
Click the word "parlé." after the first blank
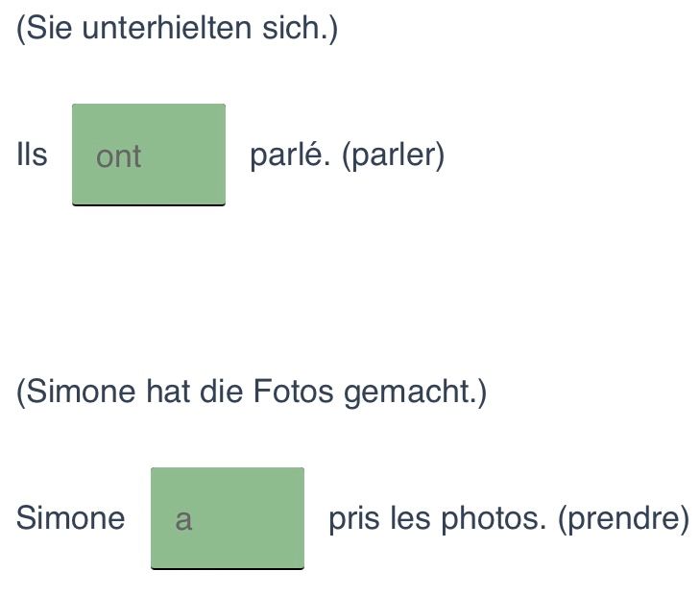tap(290, 155)
